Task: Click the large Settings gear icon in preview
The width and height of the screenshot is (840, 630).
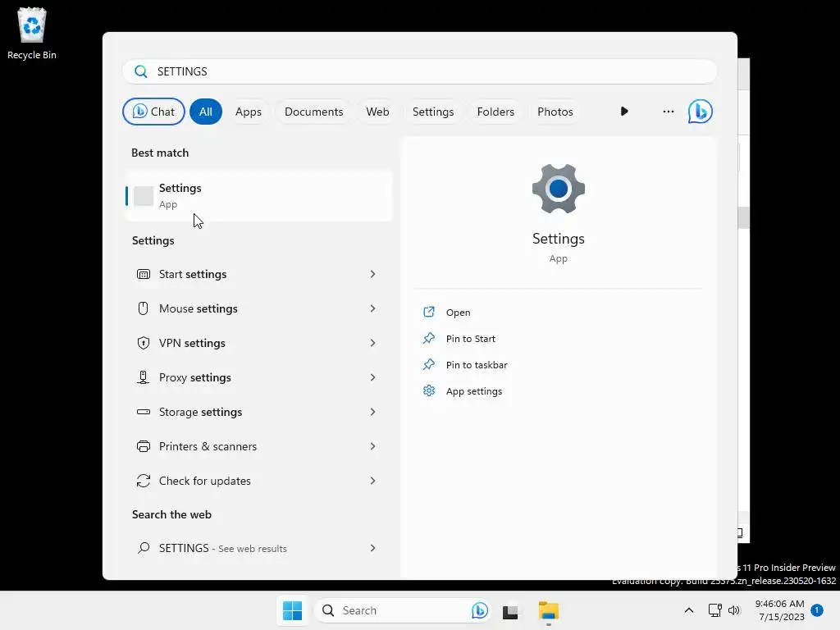Action: pyautogui.click(x=558, y=189)
